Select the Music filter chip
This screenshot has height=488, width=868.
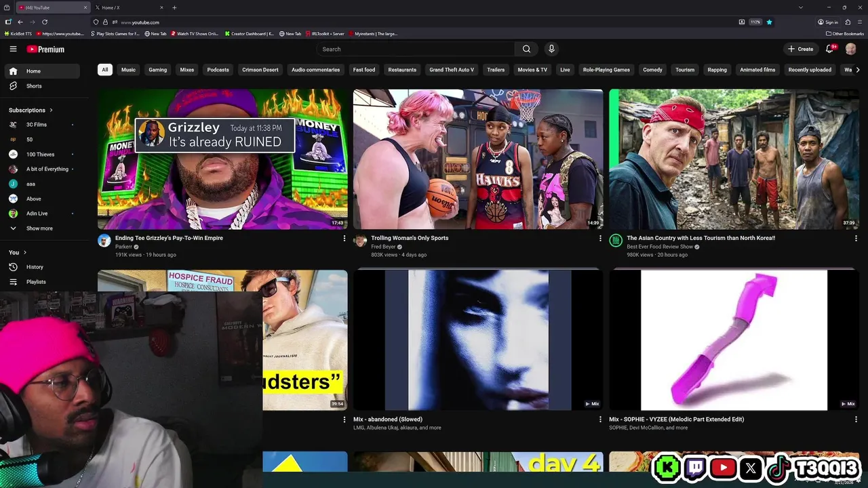pyautogui.click(x=128, y=70)
